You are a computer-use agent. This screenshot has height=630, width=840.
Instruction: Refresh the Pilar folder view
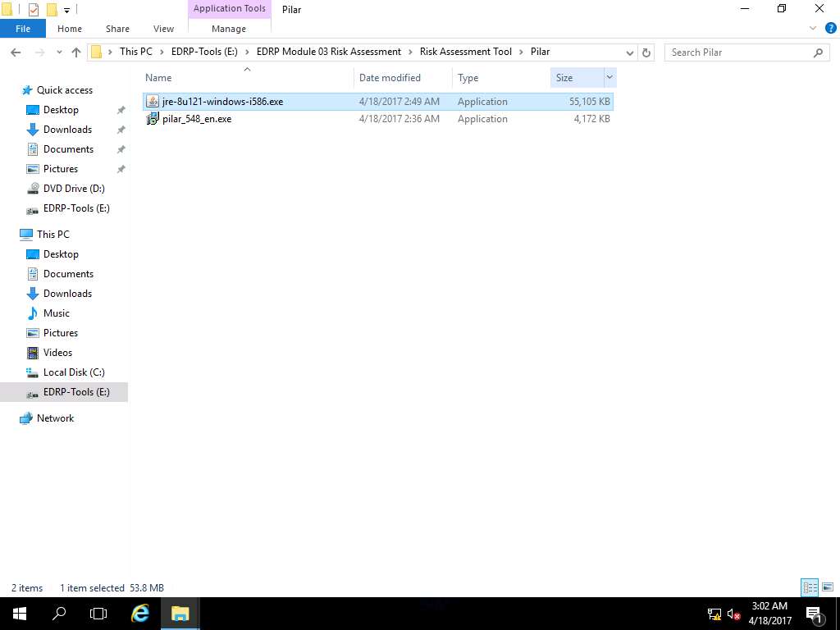tap(646, 52)
